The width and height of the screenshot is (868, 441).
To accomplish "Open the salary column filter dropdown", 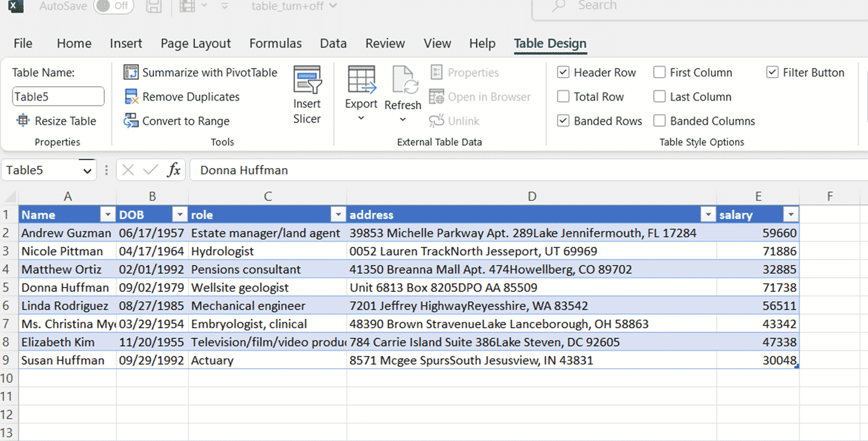I will (x=790, y=215).
